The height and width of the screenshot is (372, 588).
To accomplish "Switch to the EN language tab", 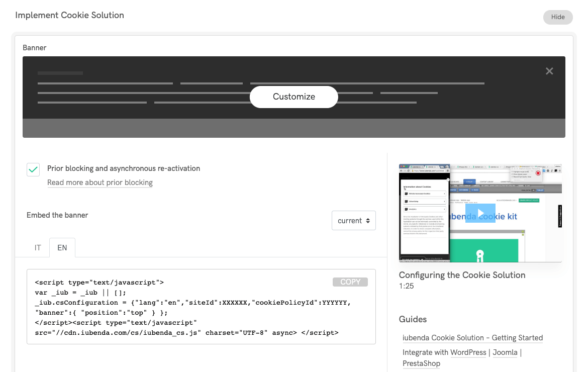I will [62, 247].
